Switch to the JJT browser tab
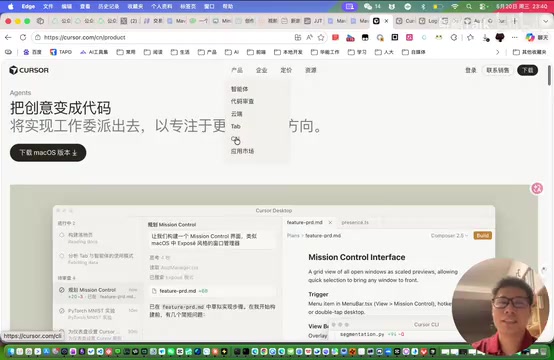This screenshot has width=554, height=360. click(x=314, y=21)
